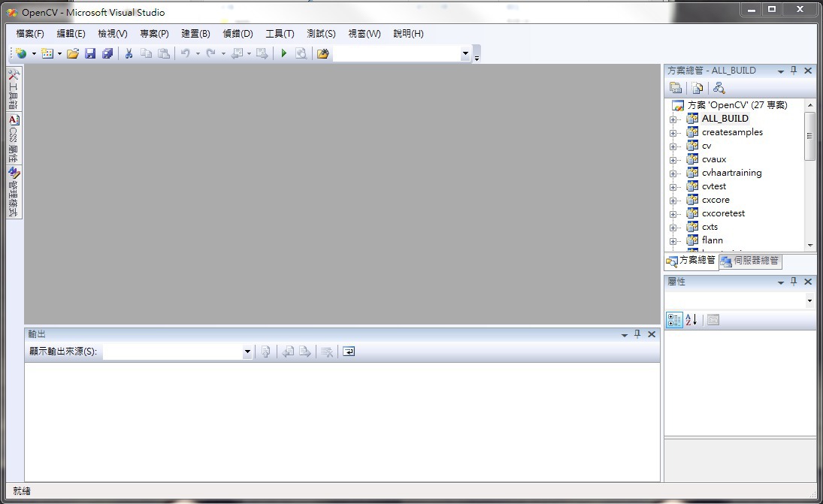Click View Class Diagram icon in Solution Explorer
Screen dimensions: 823x504
pos(719,88)
